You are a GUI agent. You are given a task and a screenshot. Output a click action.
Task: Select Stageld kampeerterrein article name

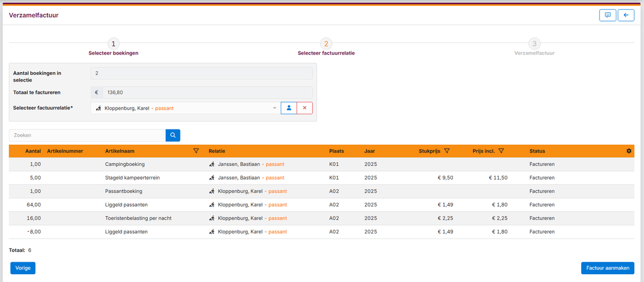(132, 177)
